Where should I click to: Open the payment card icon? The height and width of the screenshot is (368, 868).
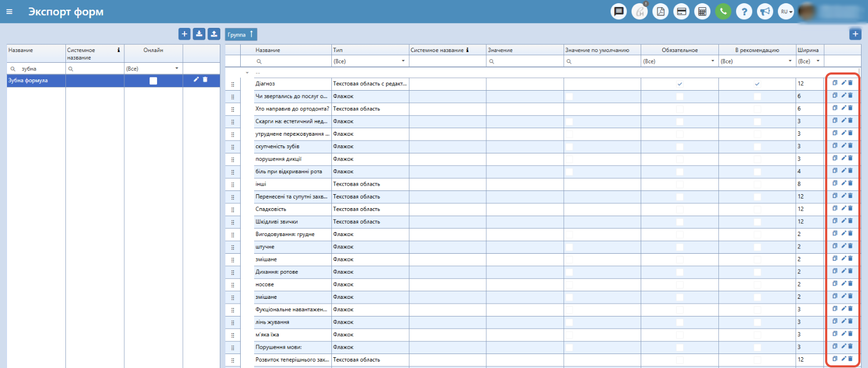[x=681, y=11]
